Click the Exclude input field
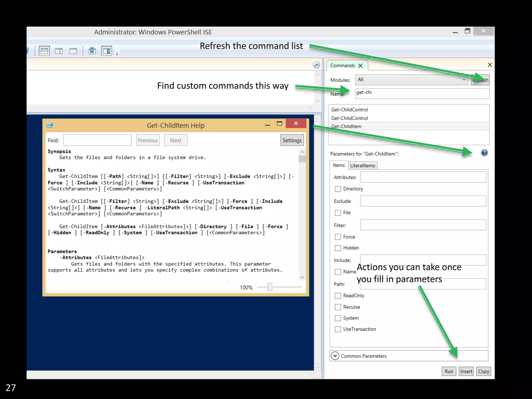 click(423, 201)
